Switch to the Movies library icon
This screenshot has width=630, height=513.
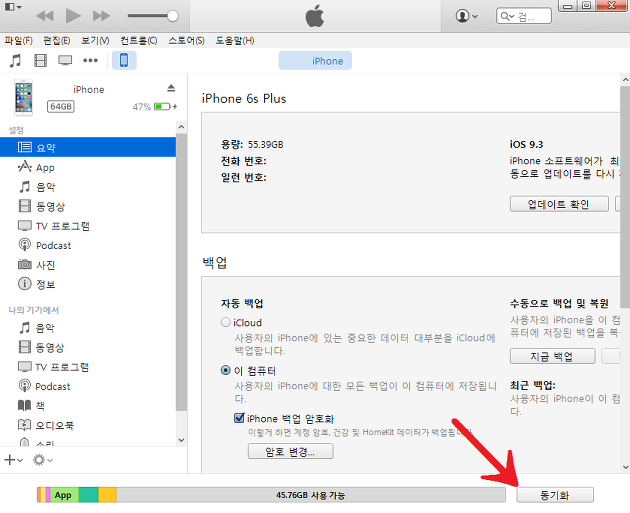41,61
